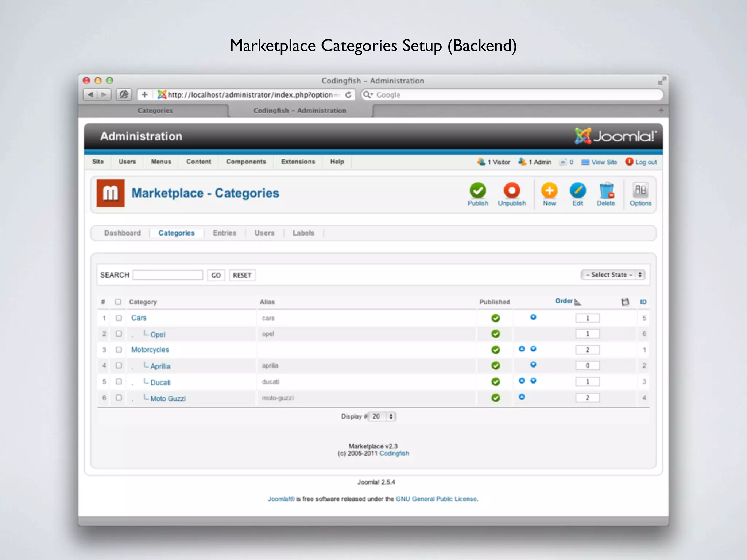
Task: Open the Site menu
Action: 98,162
